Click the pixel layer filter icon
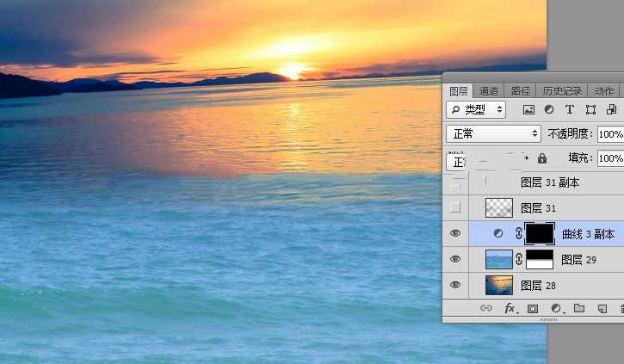Image resolution: width=624 pixels, height=364 pixels. [528, 110]
